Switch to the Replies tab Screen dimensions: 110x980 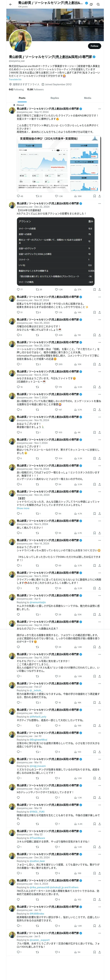[x=55, y=98]
